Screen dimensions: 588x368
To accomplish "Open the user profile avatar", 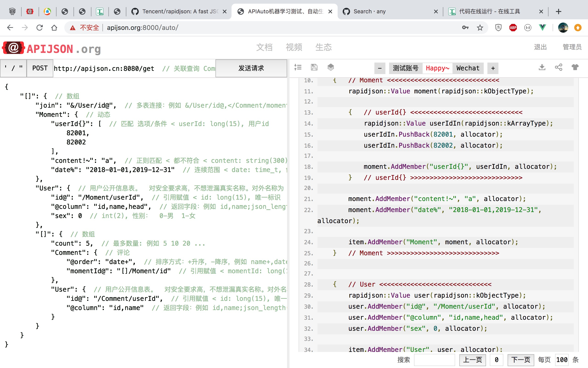I will [x=563, y=28].
